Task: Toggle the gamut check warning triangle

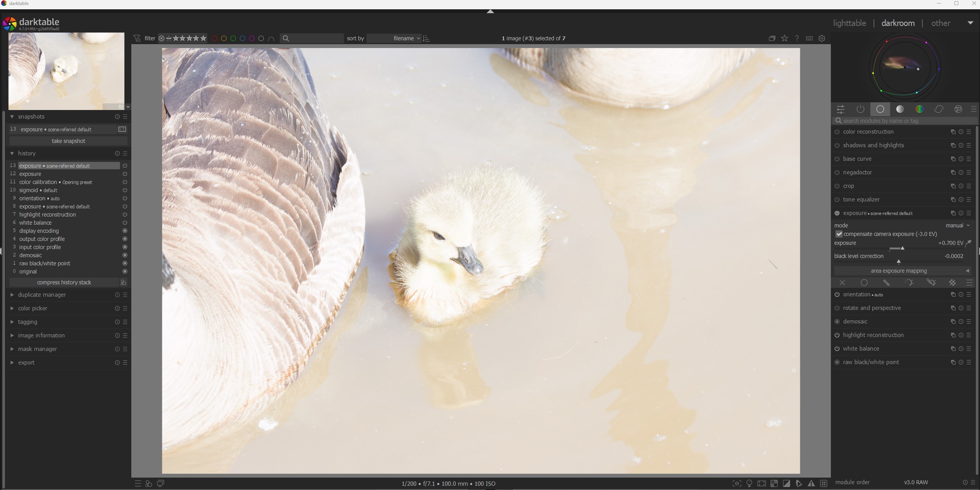Action: click(811, 483)
